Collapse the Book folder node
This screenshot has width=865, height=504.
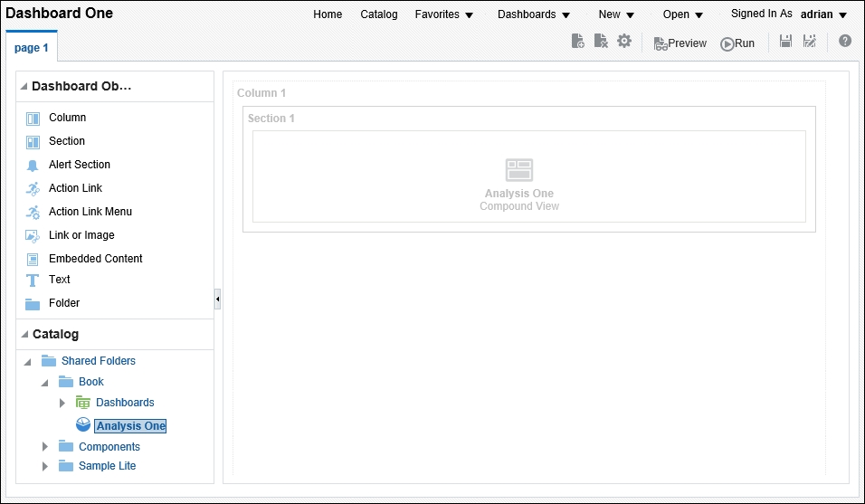click(44, 382)
